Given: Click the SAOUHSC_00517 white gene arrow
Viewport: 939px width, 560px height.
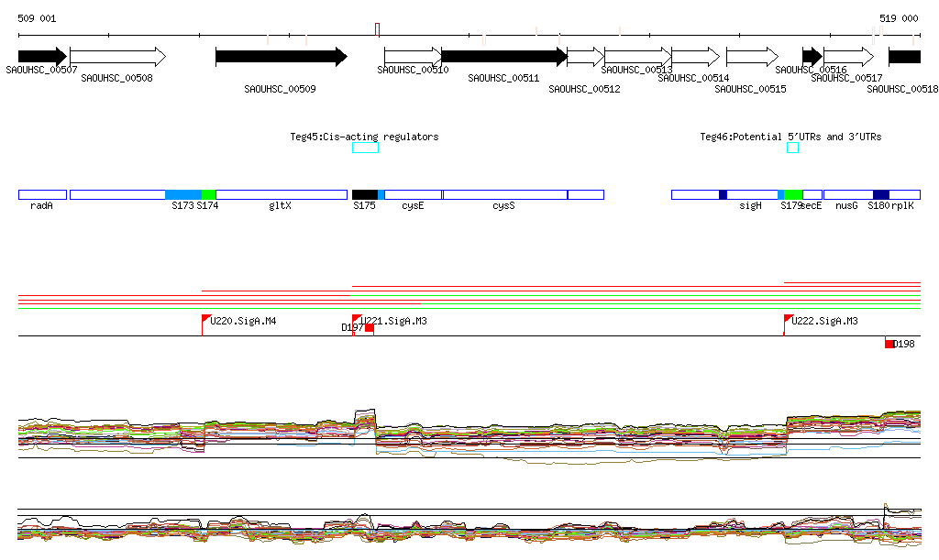Looking at the screenshot, I should (848, 57).
